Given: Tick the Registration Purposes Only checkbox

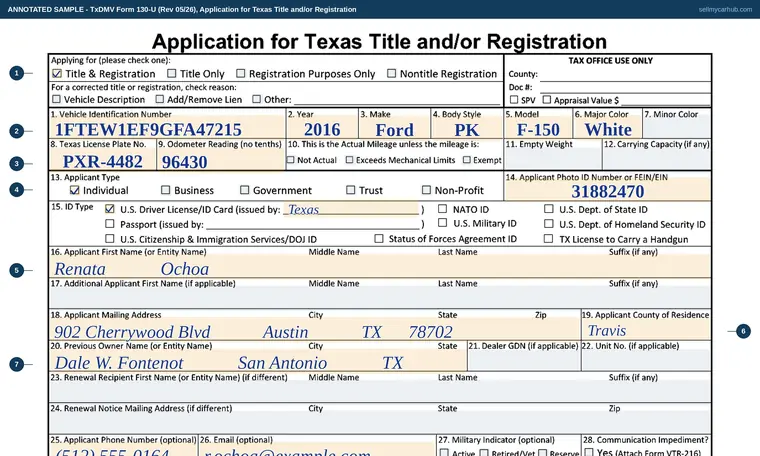Looking at the screenshot, I should [240, 73].
